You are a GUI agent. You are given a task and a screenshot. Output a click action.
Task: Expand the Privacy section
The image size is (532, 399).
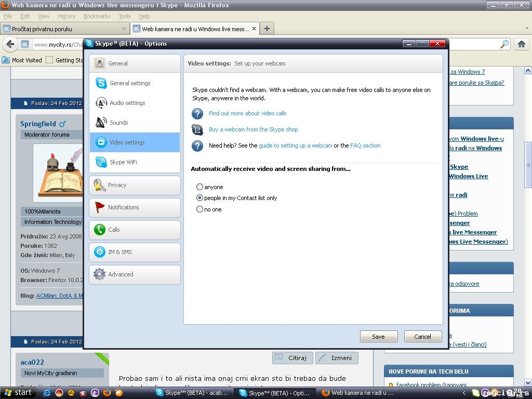pos(135,185)
